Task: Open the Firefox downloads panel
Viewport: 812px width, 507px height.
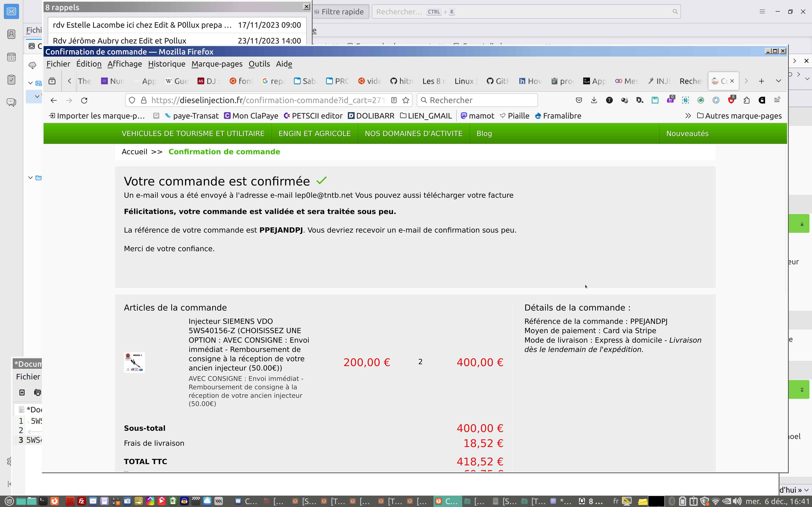Action: pos(594,100)
